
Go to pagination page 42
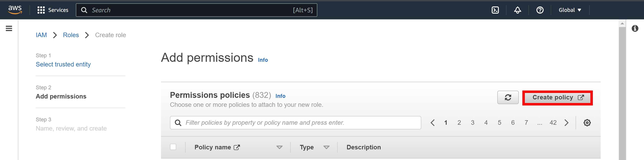[553, 122]
